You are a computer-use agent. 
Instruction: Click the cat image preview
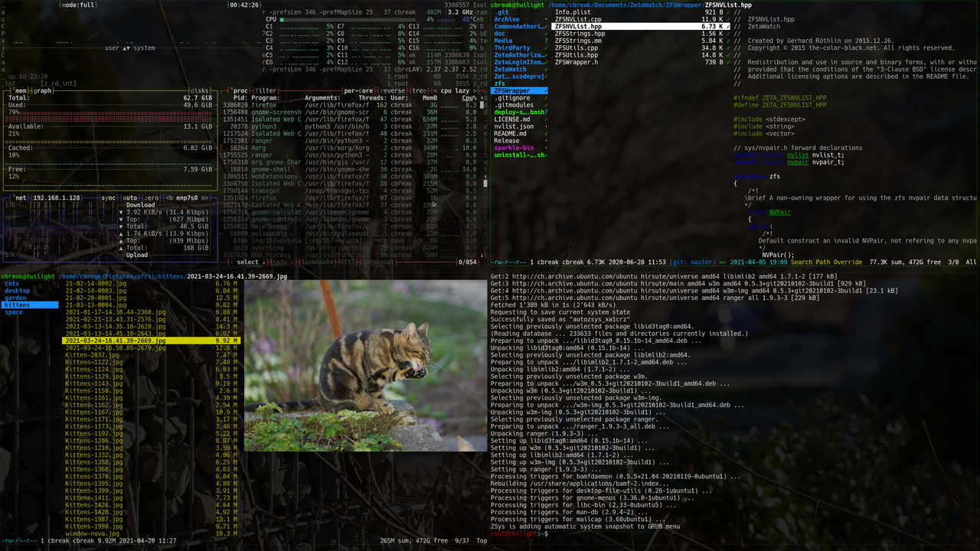365,366
